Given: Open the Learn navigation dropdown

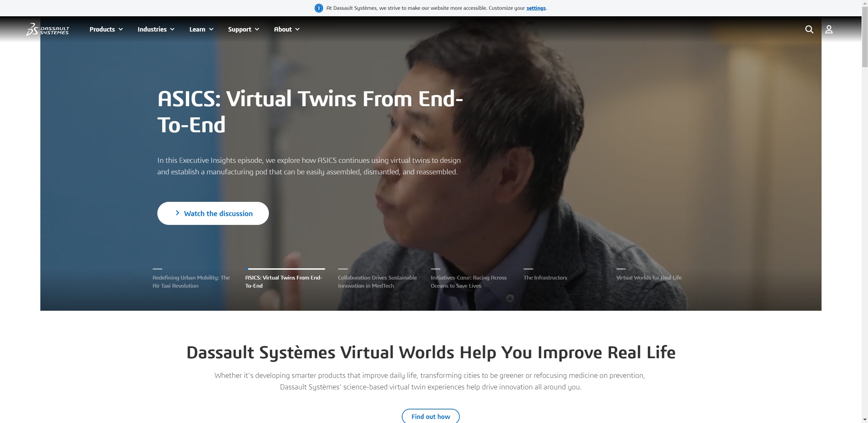Looking at the screenshot, I should [201, 30].
